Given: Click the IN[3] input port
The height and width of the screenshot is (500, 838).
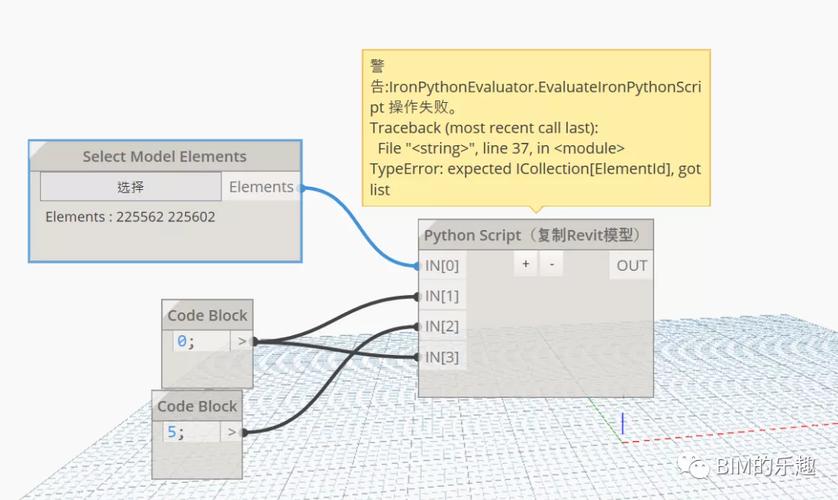Looking at the screenshot, I should [442, 357].
